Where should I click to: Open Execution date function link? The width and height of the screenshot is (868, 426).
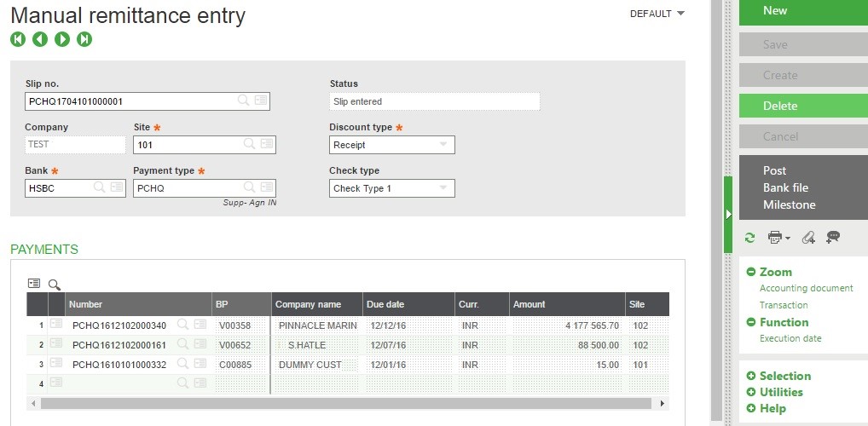click(x=790, y=338)
